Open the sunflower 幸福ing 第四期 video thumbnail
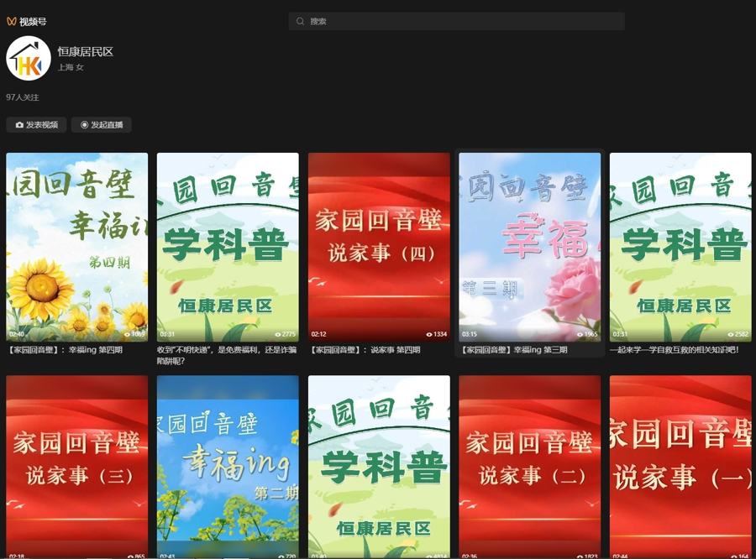 coord(77,247)
